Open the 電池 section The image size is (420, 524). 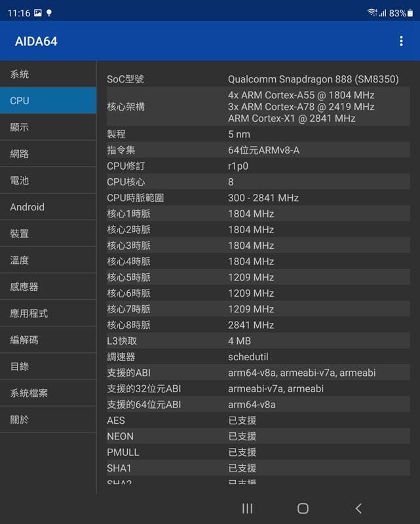click(x=48, y=180)
